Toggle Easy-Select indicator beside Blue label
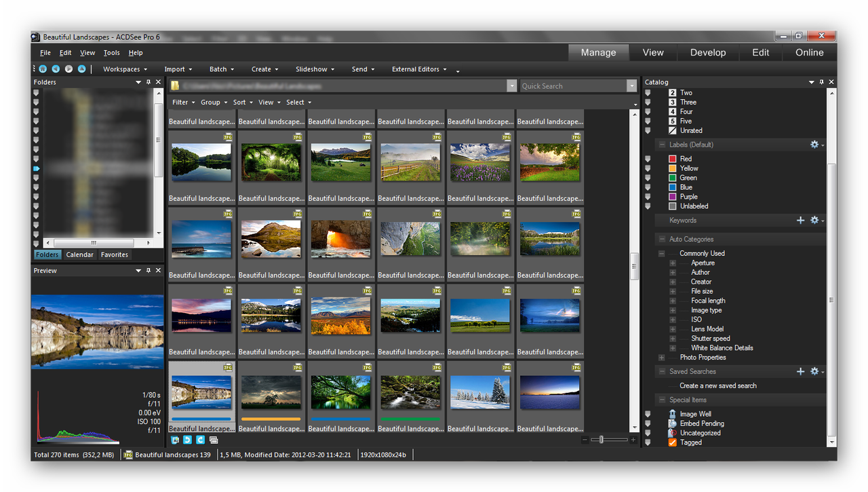Image resolution: width=868 pixels, height=492 pixels. coord(648,187)
